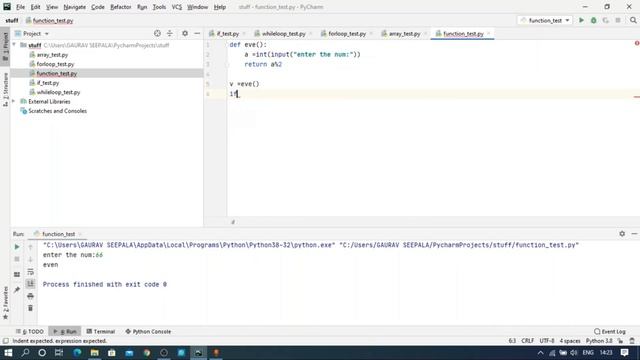Open the Python Console tool window

point(148,331)
